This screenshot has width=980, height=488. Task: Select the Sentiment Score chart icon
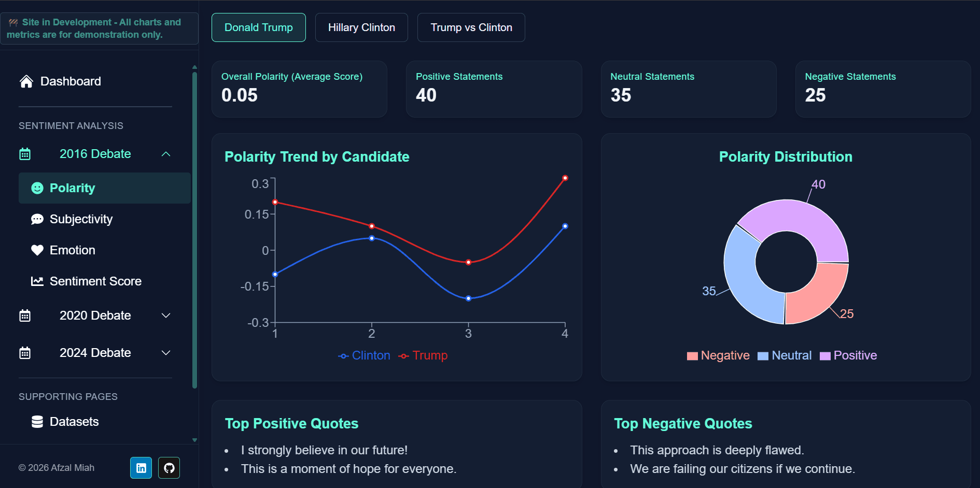(x=37, y=281)
